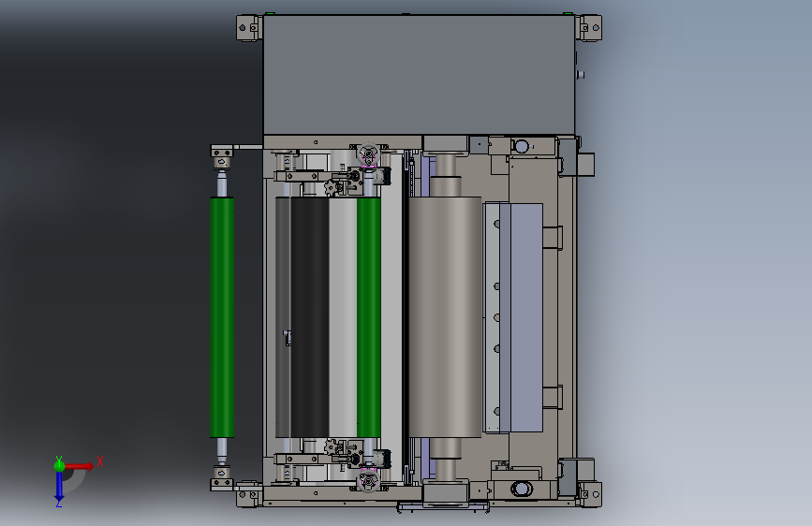The height and width of the screenshot is (526, 812).
Task: Select the inner green roller inside the frame
Action: (369, 317)
